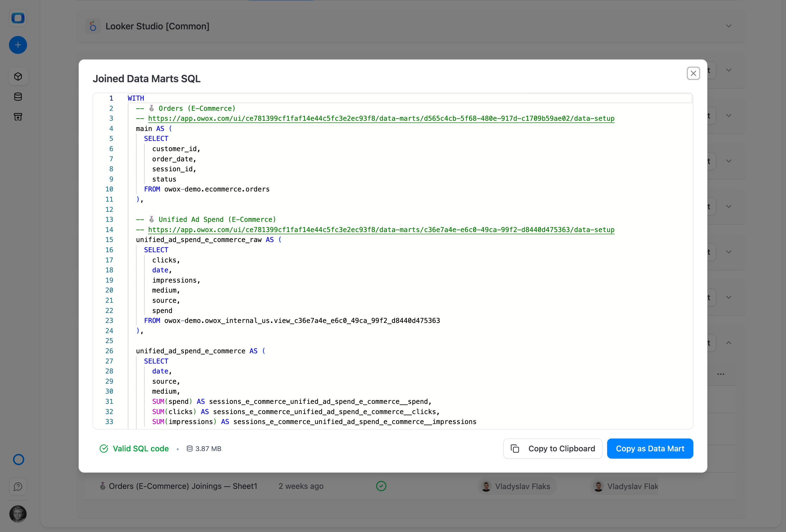Select line 1 WITH keyword in editor
The width and height of the screenshot is (786, 532).
(x=136, y=98)
